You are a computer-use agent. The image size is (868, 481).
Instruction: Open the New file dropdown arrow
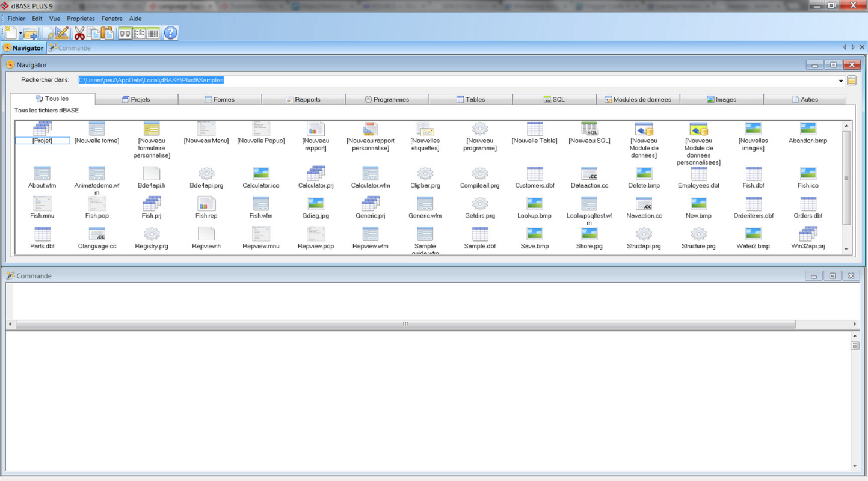click(20, 34)
